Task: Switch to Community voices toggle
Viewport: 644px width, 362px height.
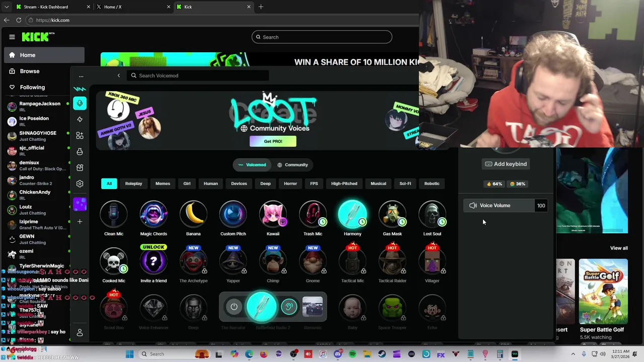Action: [x=292, y=164]
